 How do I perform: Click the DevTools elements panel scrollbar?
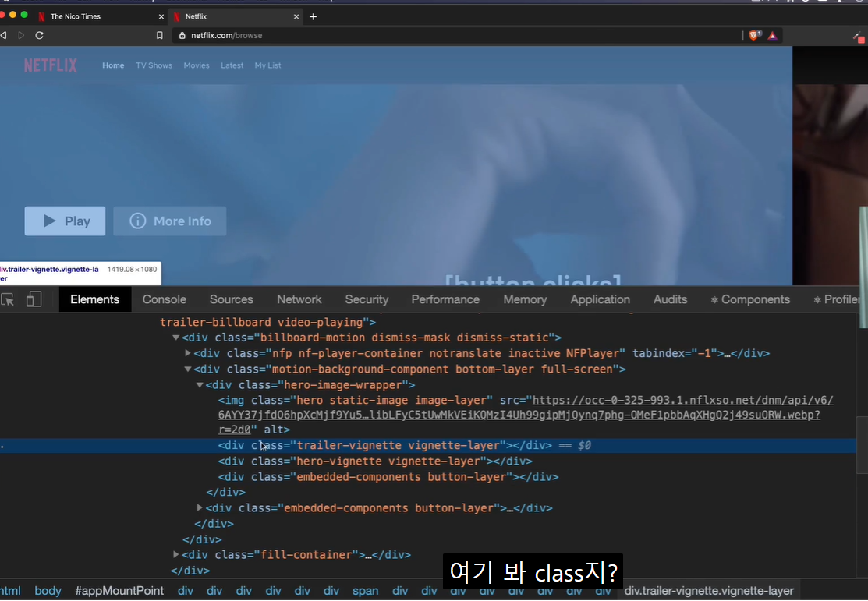tap(861, 445)
